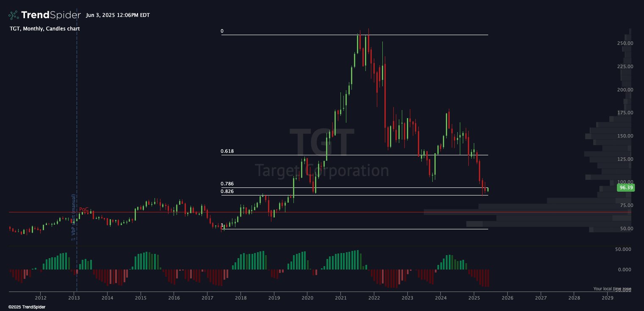The image size is (644, 311).
Task: Click the 2013 year label on time axis
Action: (74, 298)
